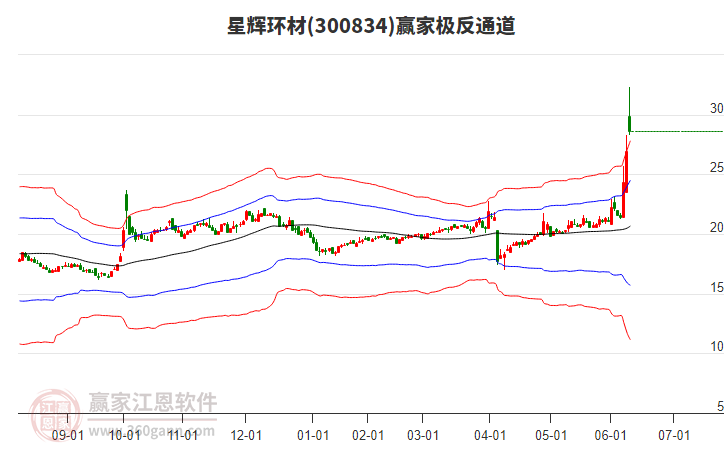Select the 11-01 date label
This screenshot has height=450, width=726.
(182, 436)
